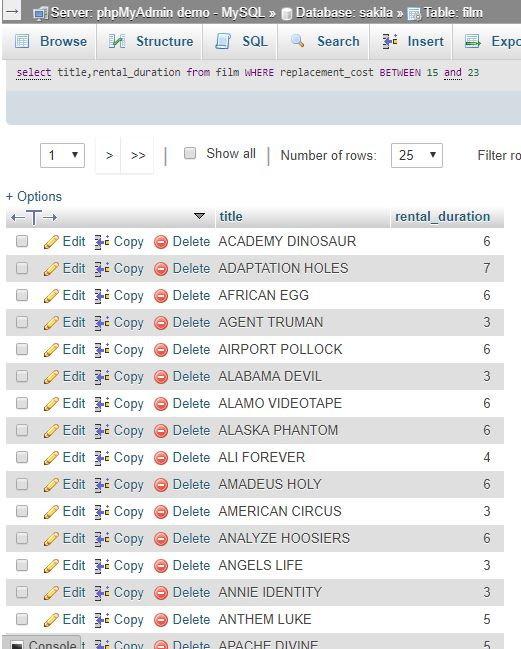Image resolution: width=521 pixels, height=649 pixels.
Task: Click the ALI FOREVER title cell
Action: tap(262, 457)
